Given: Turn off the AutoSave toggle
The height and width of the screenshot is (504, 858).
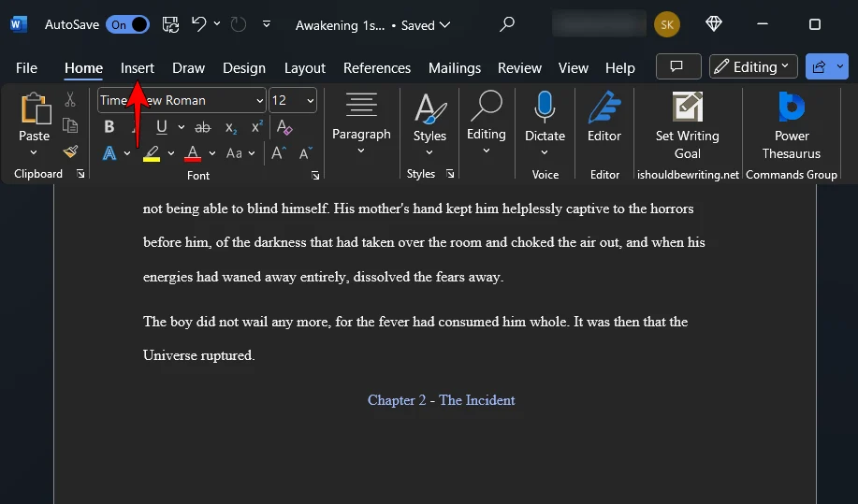Looking at the screenshot, I should (128, 25).
